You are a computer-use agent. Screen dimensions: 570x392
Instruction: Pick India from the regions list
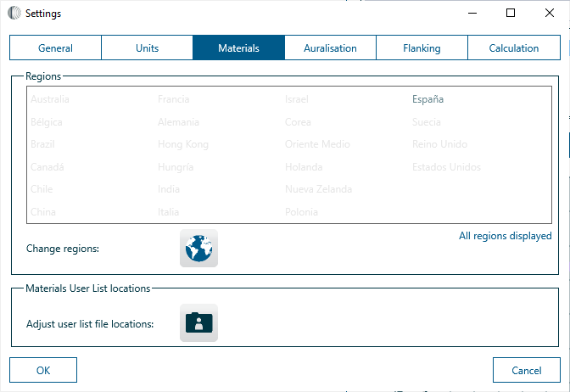(169, 189)
